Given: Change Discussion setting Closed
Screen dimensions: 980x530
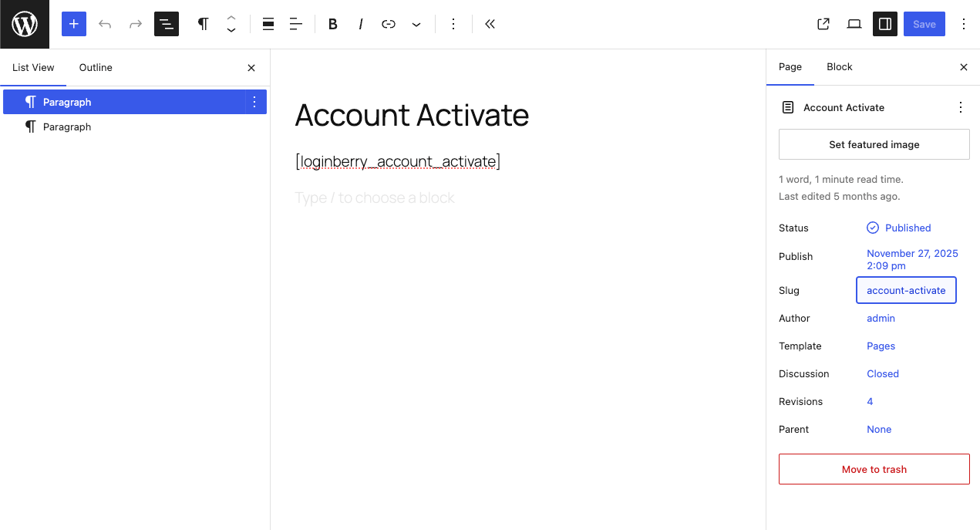Looking at the screenshot, I should pyautogui.click(x=883, y=373).
